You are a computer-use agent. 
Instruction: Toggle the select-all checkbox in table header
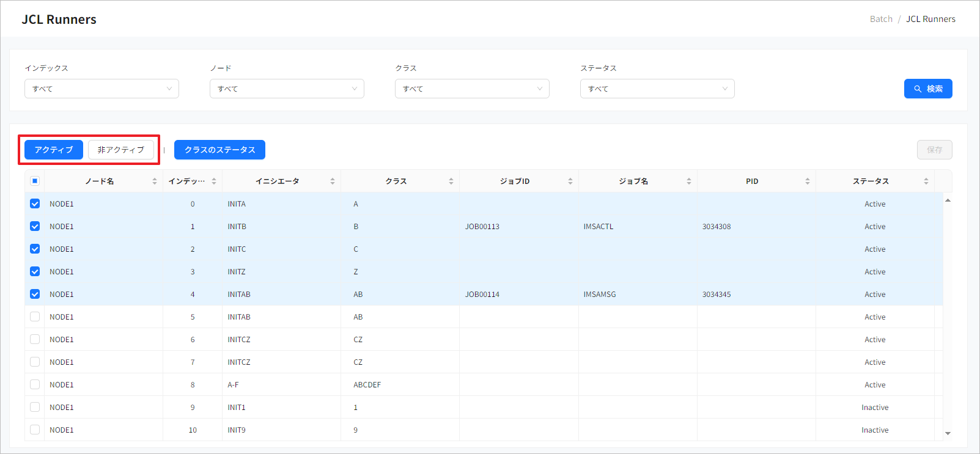click(x=35, y=181)
